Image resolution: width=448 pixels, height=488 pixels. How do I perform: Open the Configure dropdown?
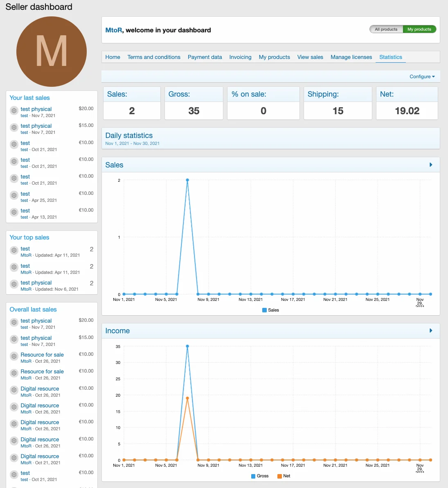pos(422,77)
